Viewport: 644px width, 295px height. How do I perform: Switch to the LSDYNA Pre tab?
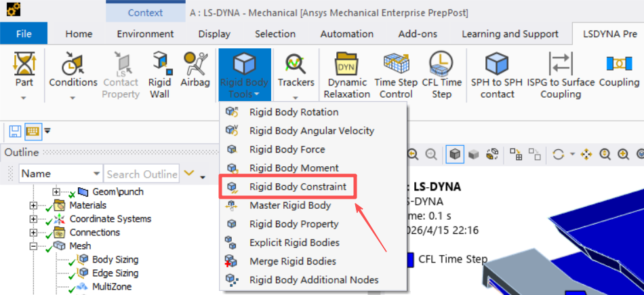pyautogui.click(x=610, y=34)
